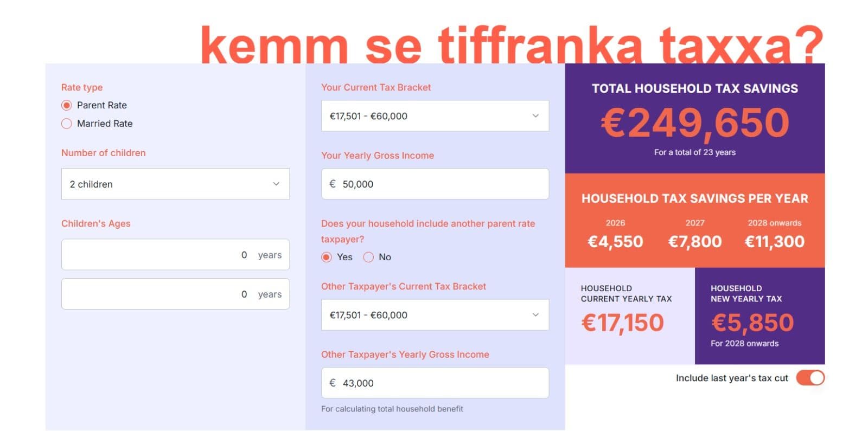Screen dimensions: 868x431
Task: Click the chevron on Other Taxpayer's bracket field
Action: (x=536, y=314)
